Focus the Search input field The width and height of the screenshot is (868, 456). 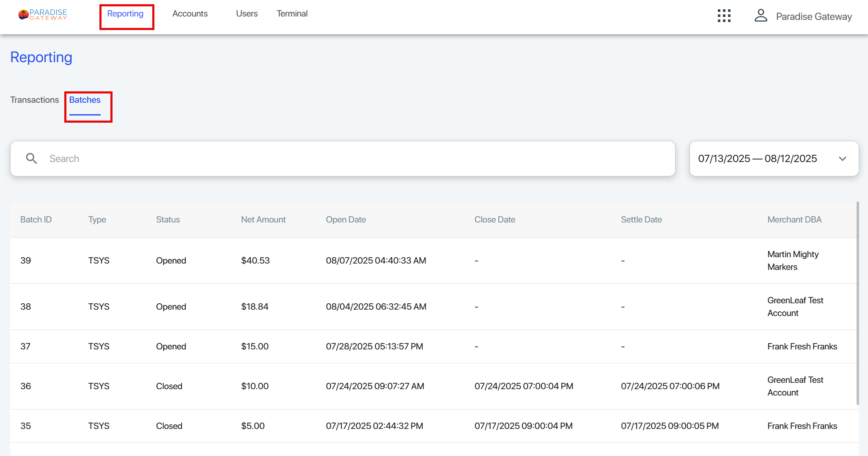tap(343, 159)
